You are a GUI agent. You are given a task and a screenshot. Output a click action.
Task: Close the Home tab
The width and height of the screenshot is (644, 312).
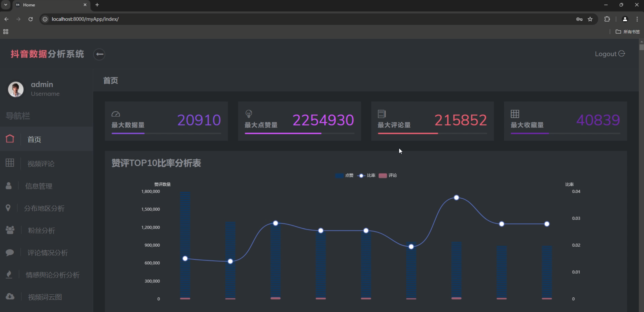point(85,5)
